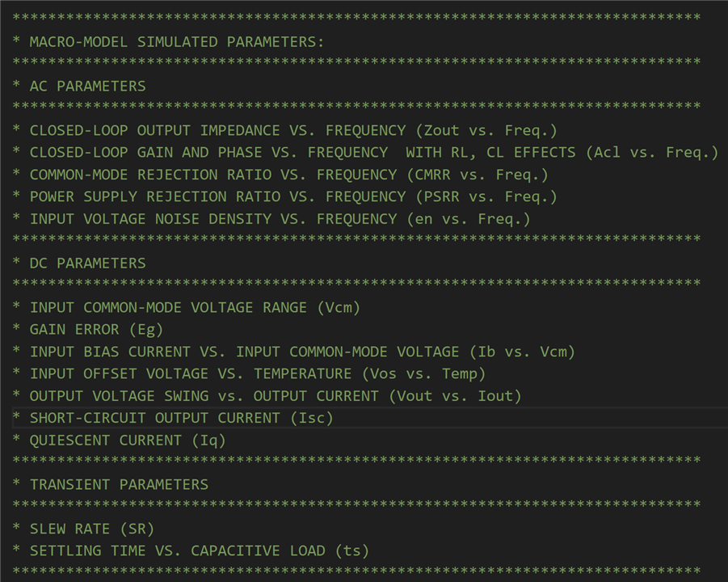The image size is (728, 582).
Task: Click the INPUT VOLTAGE NOISE DENSITY line
Action: coord(271,219)
